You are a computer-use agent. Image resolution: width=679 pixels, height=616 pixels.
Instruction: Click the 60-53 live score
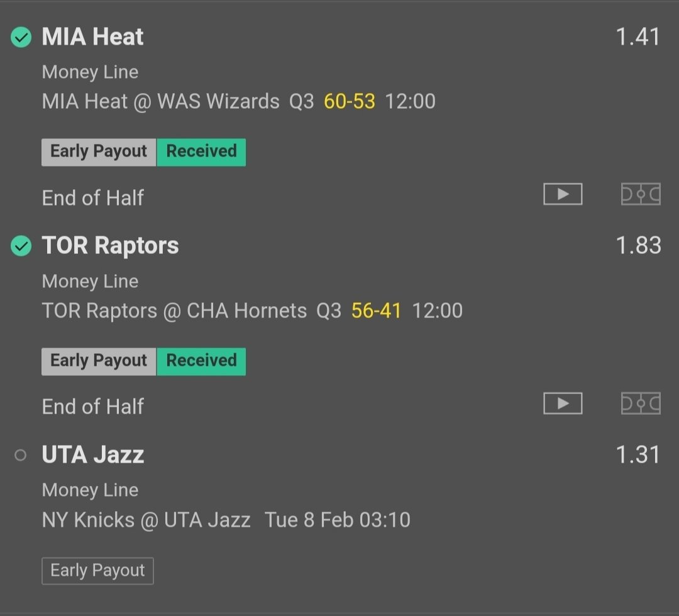[350, 102]
